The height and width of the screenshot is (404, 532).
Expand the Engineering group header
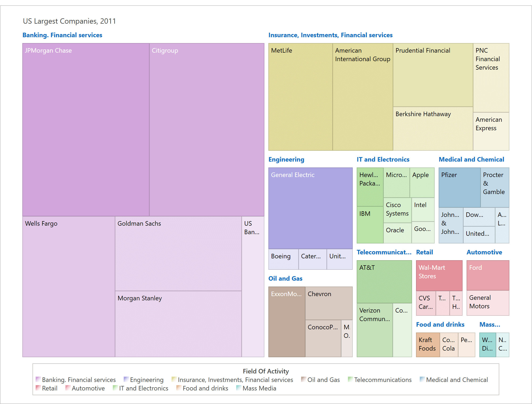pyautogui.click(x=286, y=159)
